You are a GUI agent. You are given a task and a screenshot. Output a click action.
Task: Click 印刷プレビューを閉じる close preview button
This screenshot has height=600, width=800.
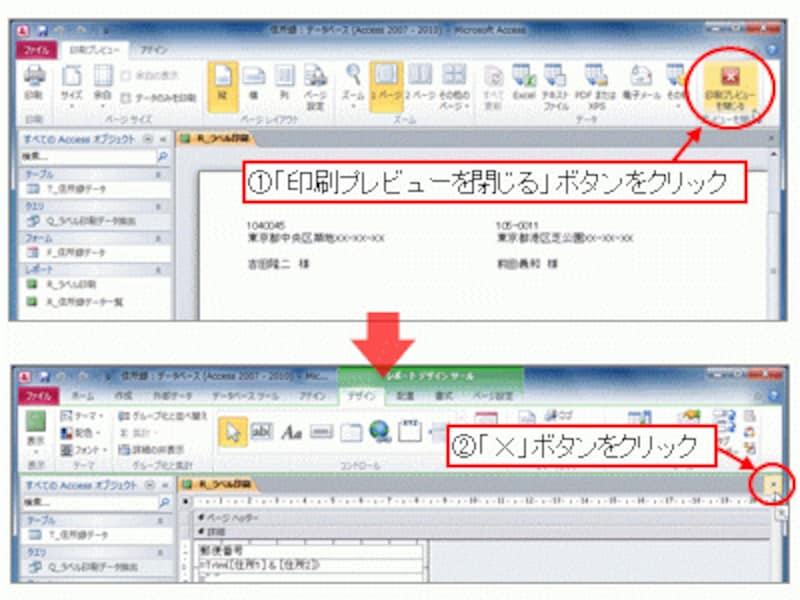point(730,88)
